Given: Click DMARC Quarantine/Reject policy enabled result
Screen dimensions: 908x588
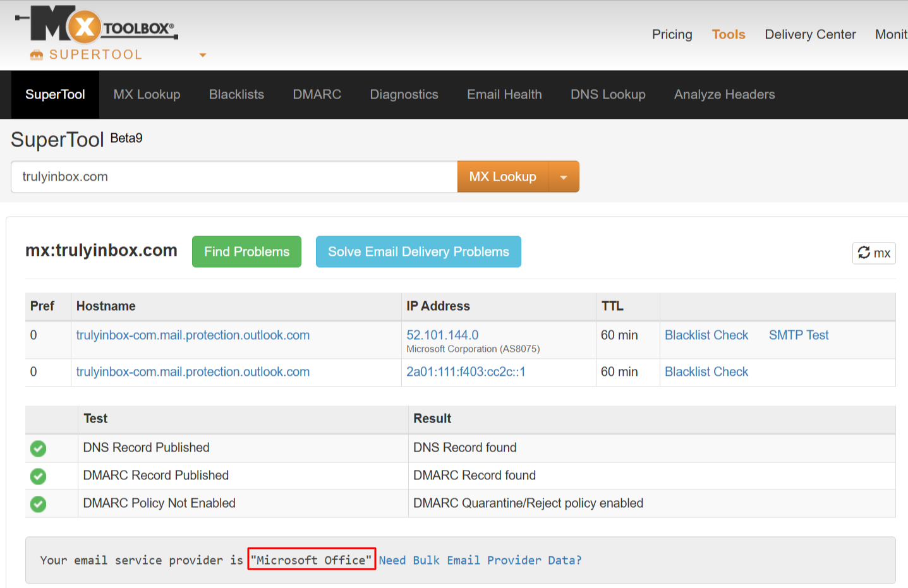Looking at the screenshot, I should point(528,503).
